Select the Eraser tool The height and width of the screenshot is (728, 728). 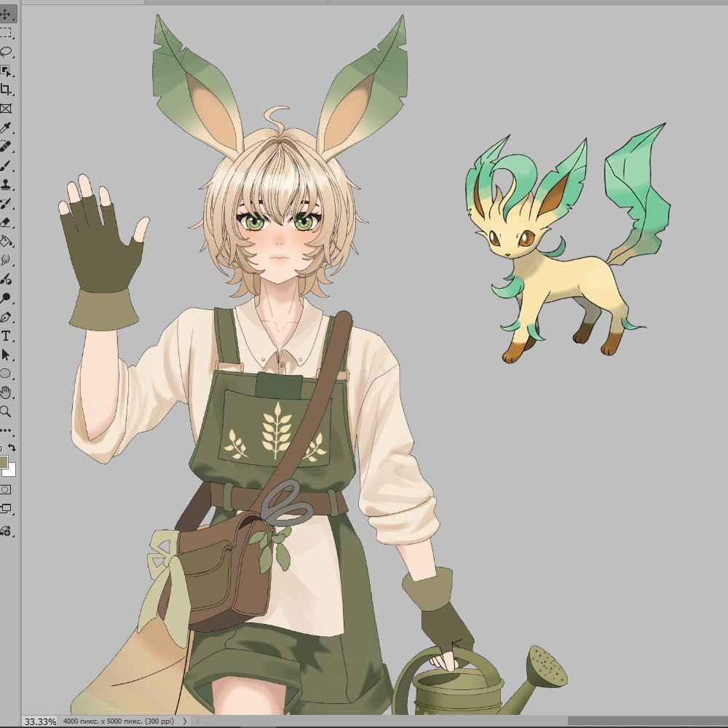coord(6,223)
